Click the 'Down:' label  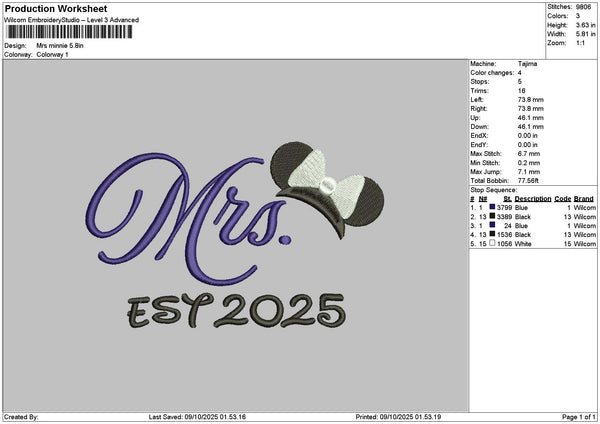point(479,127)
